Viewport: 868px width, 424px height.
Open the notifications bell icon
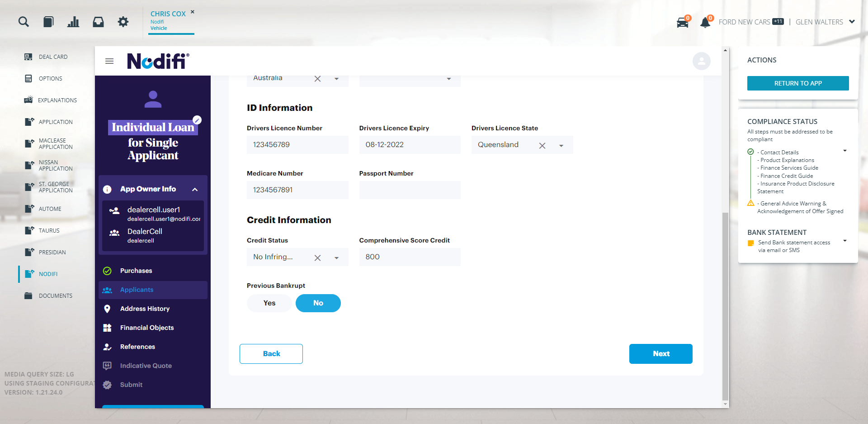tap(705, 22)
